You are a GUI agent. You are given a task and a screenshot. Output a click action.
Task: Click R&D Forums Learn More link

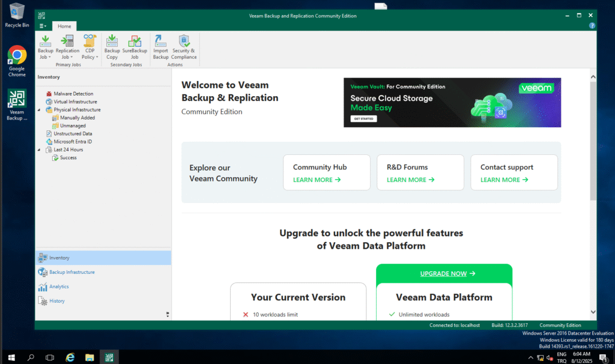411,180
